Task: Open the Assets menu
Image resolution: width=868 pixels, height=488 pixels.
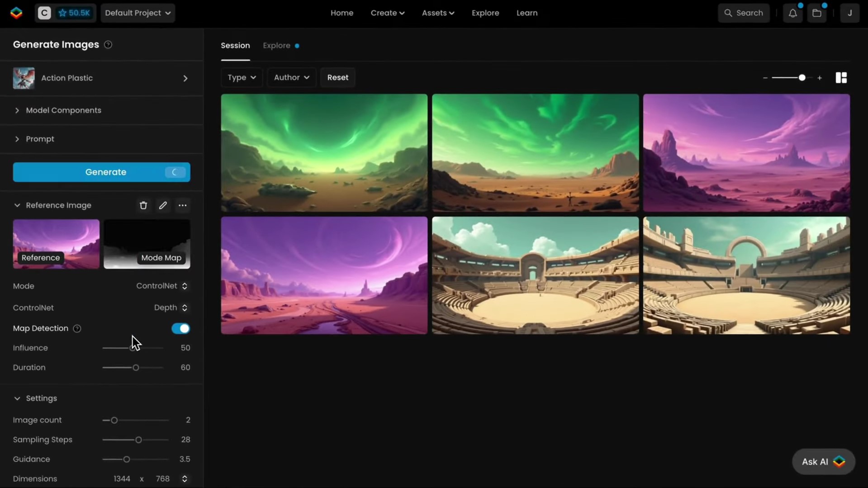Action: coord(437,13)
